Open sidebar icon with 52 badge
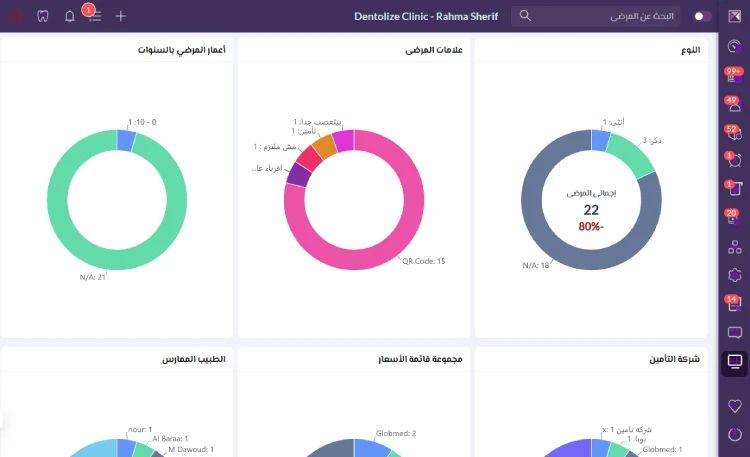 (735, 133)
